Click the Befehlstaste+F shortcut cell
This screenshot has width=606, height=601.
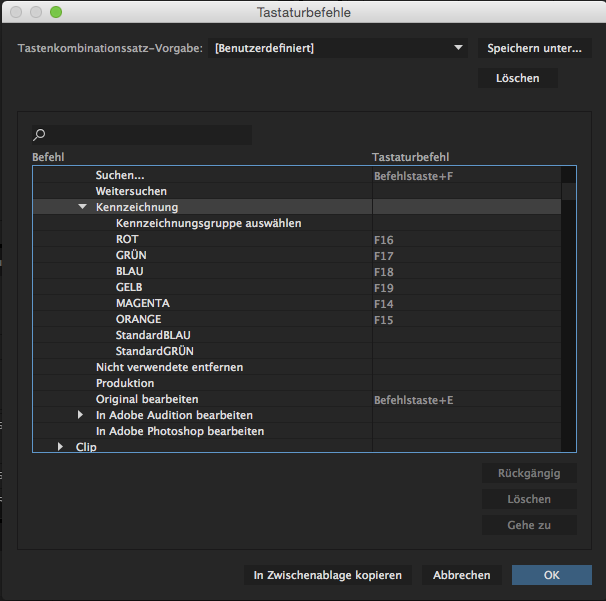pyautogui.click(x=414, y=175)
